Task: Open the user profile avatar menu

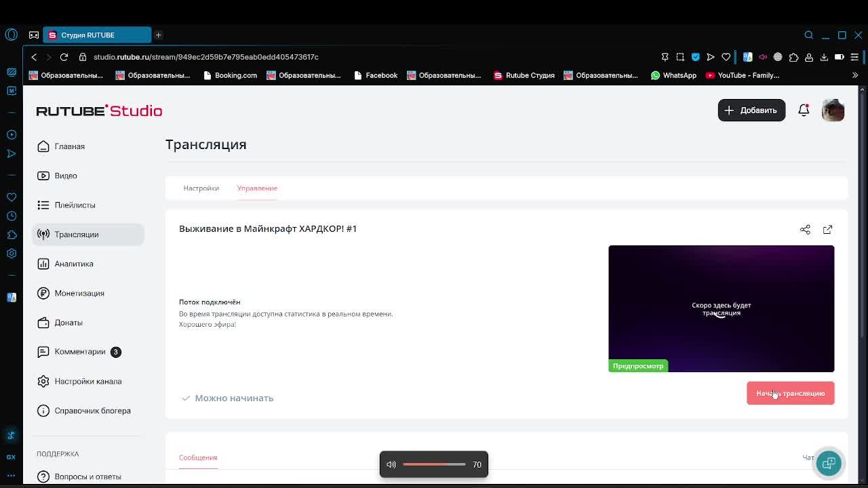Action: (x=833, y=110)
